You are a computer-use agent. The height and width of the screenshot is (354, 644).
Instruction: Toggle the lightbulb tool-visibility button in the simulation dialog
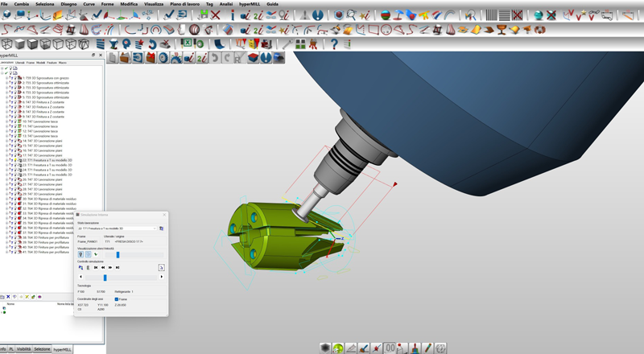click(80, 254)
